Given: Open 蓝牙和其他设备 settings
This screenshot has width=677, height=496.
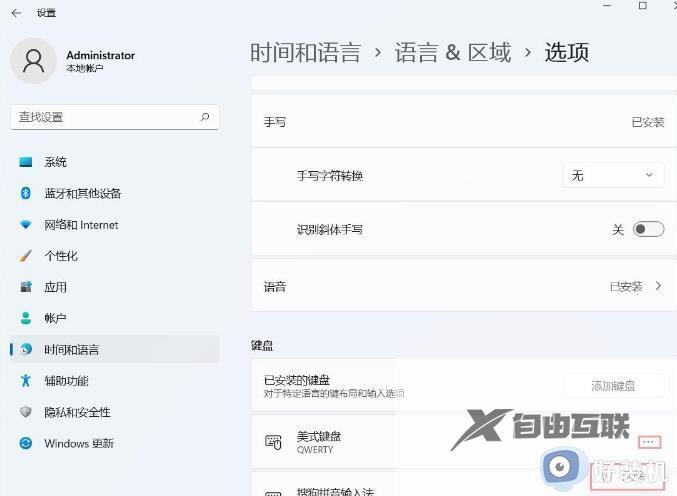Looking at the screenshot, I should click(114, 193).
